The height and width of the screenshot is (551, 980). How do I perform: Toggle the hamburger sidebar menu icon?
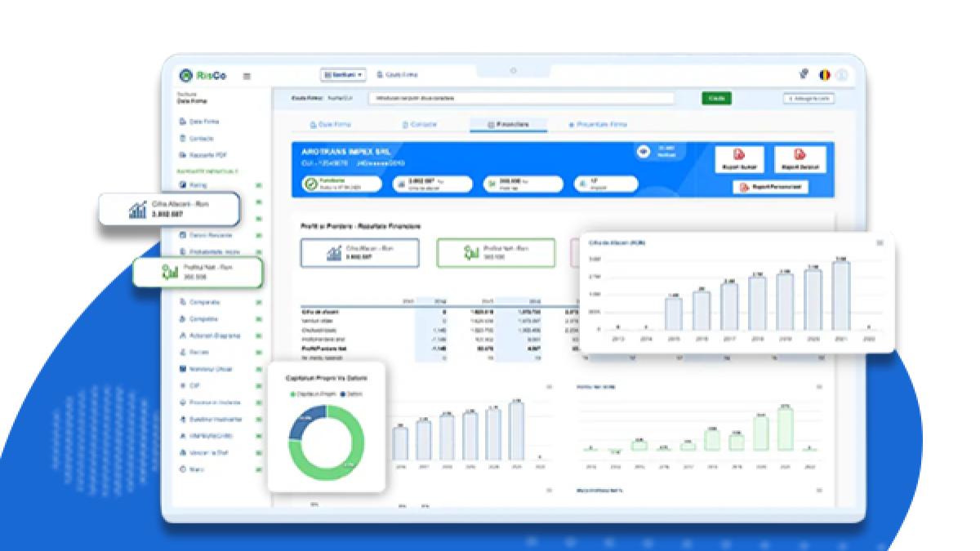point(247,76)
